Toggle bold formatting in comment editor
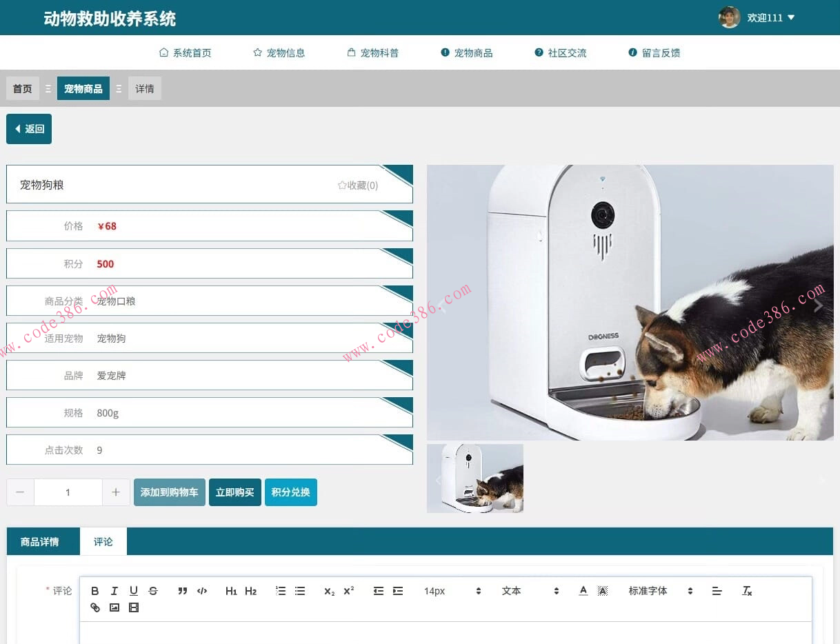840x644 pixels. [95, 591]
